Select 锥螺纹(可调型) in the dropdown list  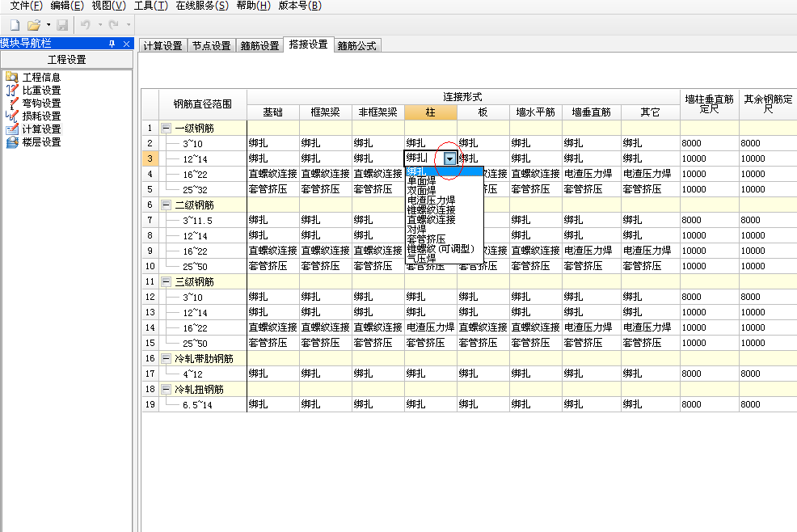click(445, 249)
